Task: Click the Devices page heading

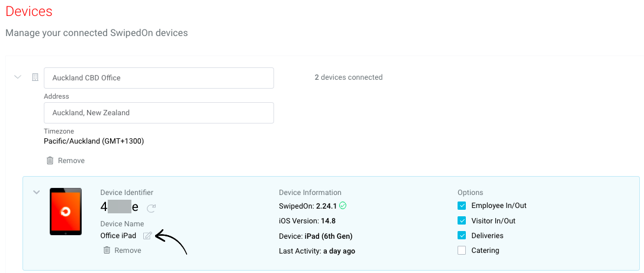Action: coord(29,11)
